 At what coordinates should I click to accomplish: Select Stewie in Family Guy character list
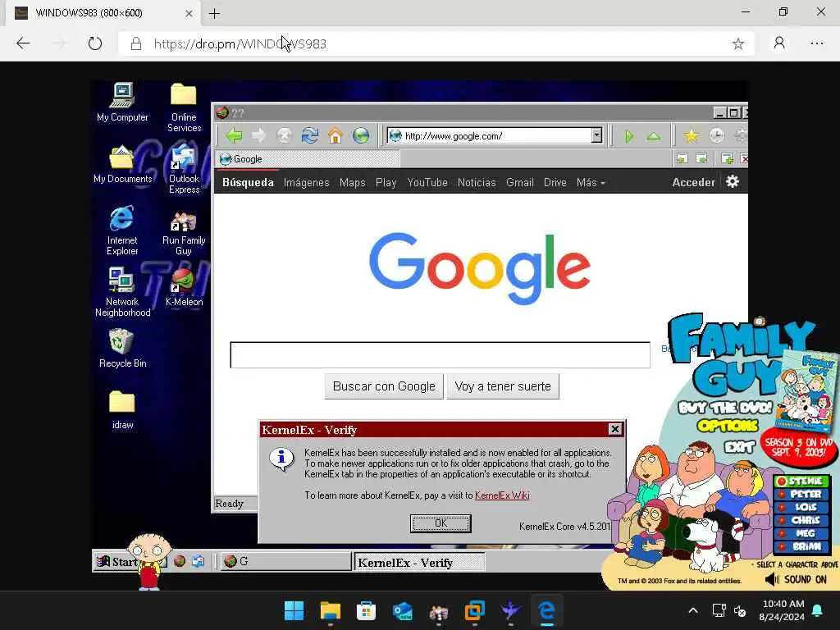802,481
